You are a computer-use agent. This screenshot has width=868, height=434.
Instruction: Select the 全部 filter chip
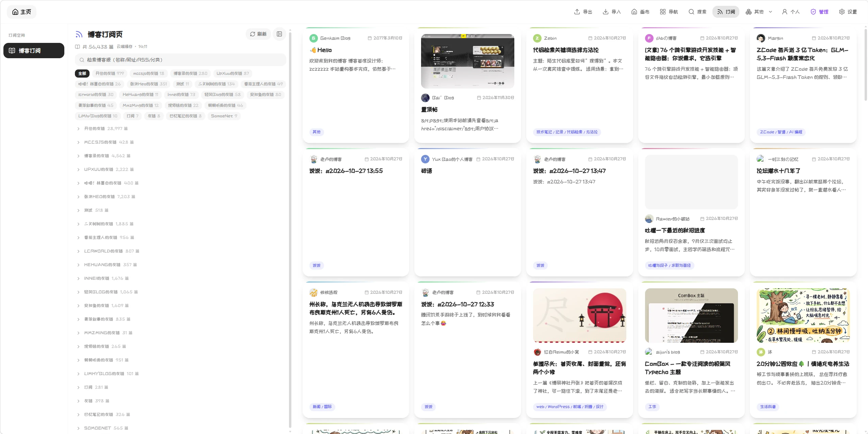pyautogui.click(x=82, y=73)
